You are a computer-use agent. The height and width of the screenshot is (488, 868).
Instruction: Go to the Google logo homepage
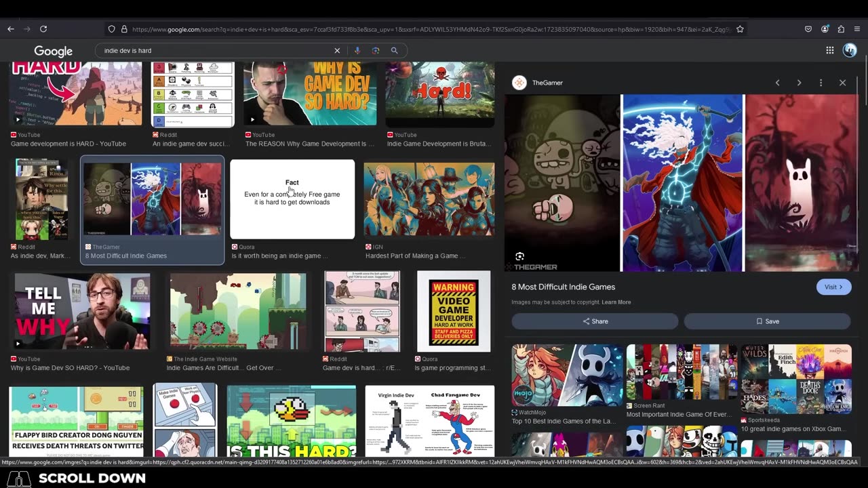(x=53, y=51)
